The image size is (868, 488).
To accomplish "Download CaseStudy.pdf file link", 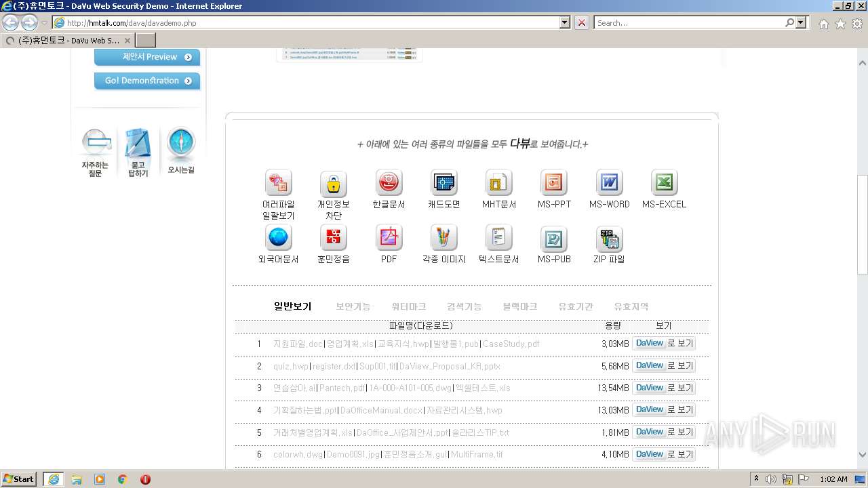I will coord(511,344).
